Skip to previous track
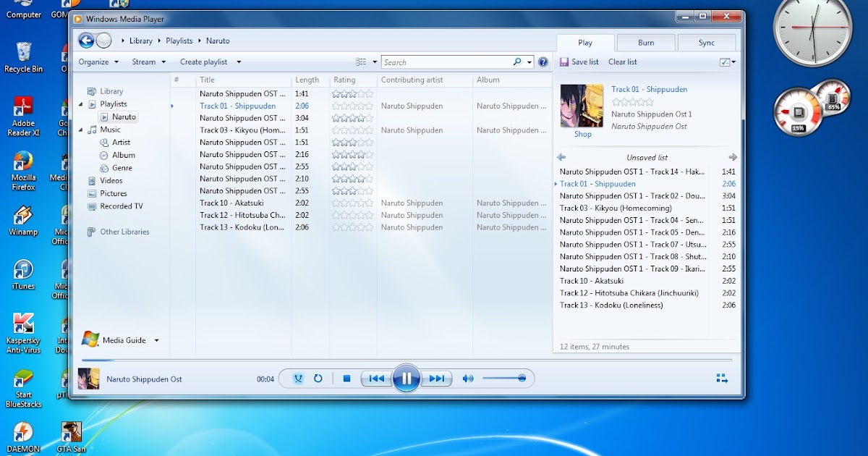This screenshot has width=868, height=456. (x=376, y=379)
